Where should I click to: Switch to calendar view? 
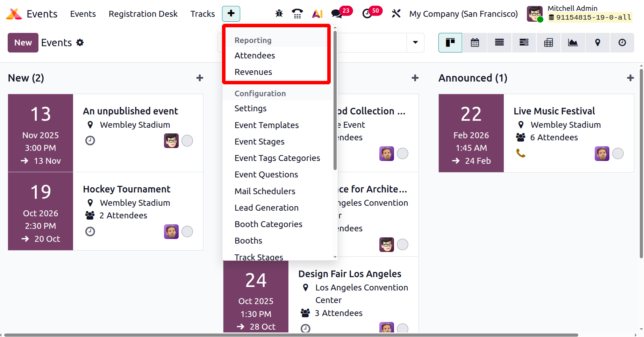pos(475,43)
